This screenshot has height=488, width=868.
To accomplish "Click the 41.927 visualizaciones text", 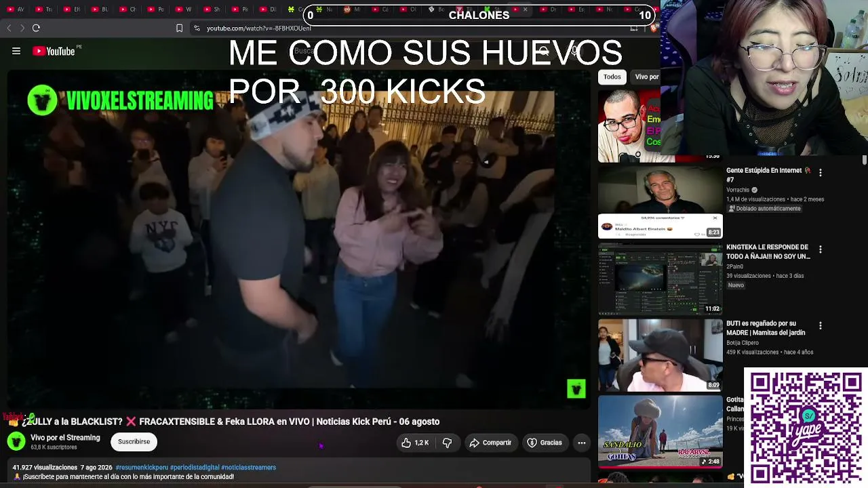I will point(45,468).
